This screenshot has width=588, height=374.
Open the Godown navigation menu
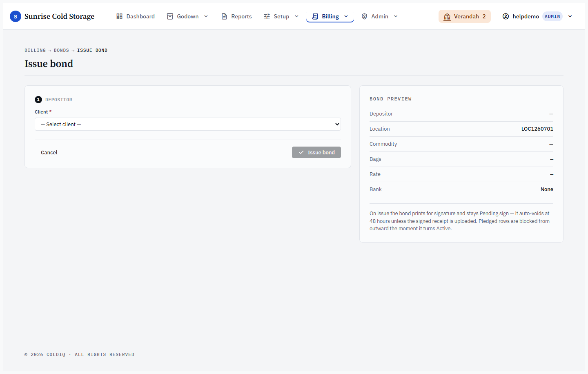[188, 16]
